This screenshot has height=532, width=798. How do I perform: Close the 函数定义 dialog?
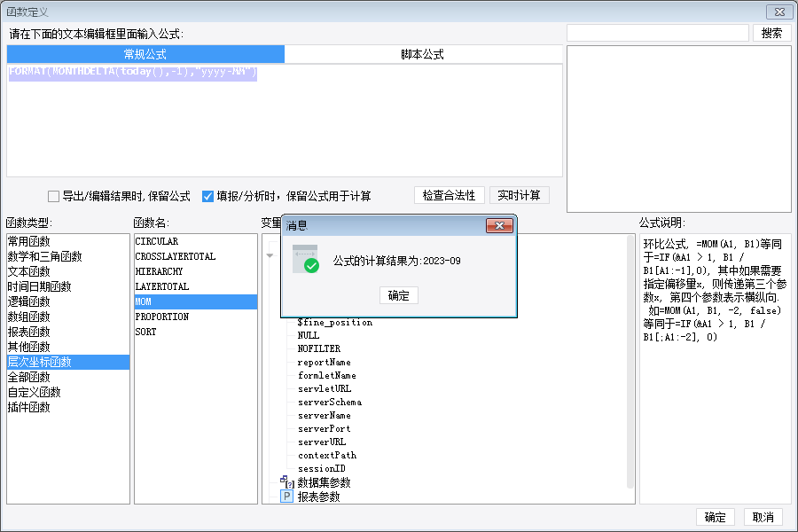[779, 12]
